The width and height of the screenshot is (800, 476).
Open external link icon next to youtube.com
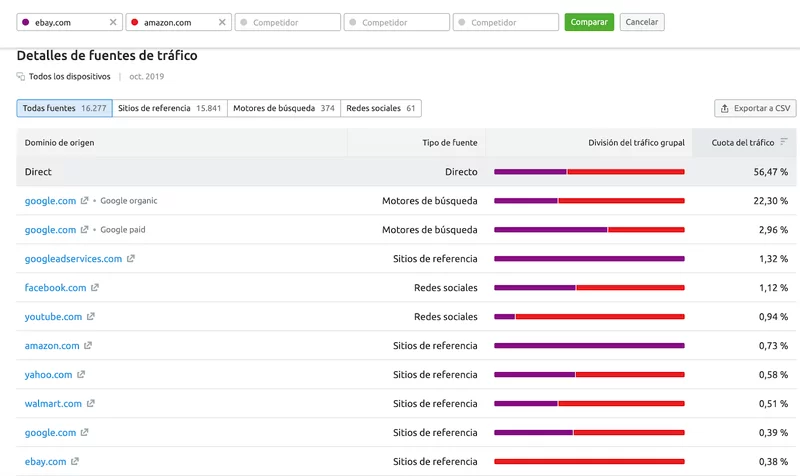pyautogui.click(x=91, y=316)
